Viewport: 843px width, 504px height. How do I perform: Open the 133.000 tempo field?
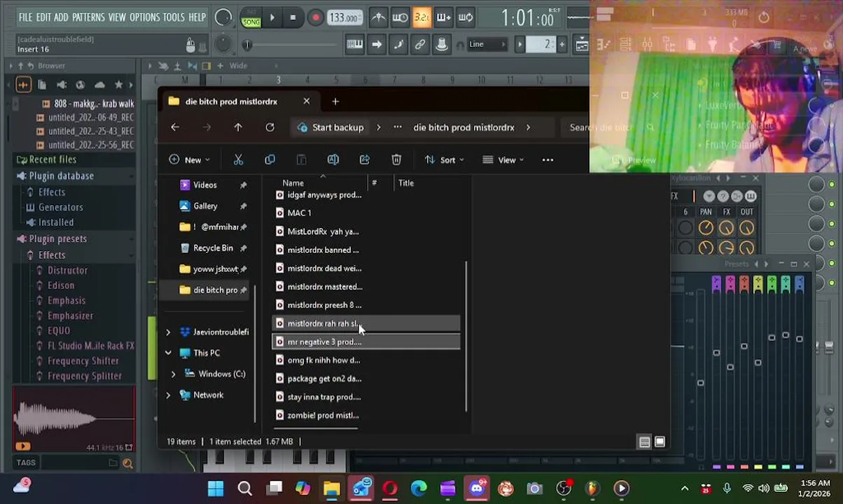(344, 17)
